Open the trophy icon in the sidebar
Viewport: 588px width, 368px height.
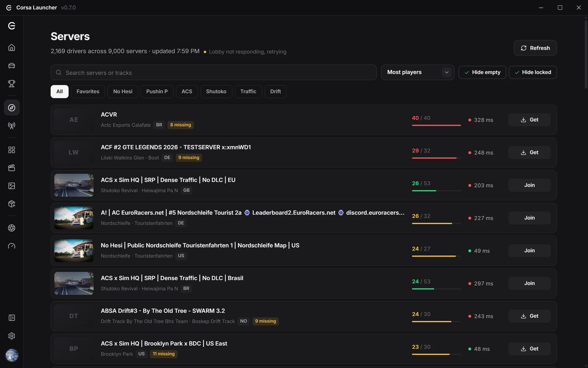click(x=12, y=84)
